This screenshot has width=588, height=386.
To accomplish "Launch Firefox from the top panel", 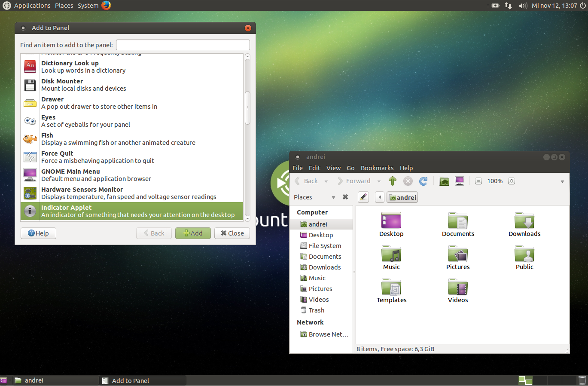I will pyautogui.click(x=106, y=5).
